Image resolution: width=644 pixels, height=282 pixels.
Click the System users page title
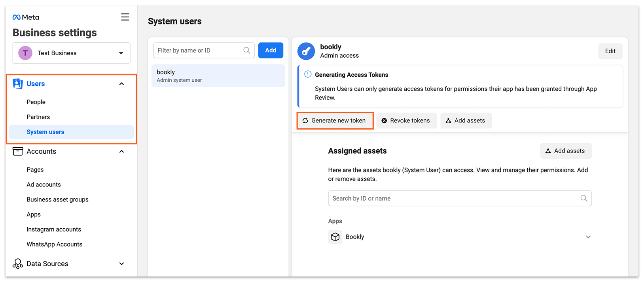pos(175,21)
